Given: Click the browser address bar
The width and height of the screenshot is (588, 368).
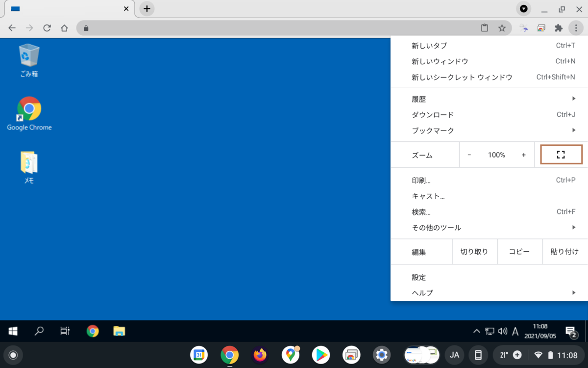Looking at the screenshot, I should pos(279,28).
